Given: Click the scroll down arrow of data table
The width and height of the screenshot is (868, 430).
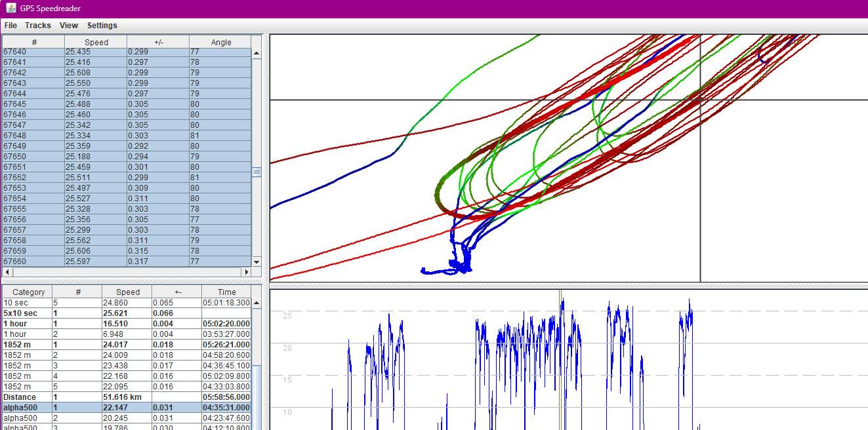Looking at the screenshot, I should (x=257, y=262).
